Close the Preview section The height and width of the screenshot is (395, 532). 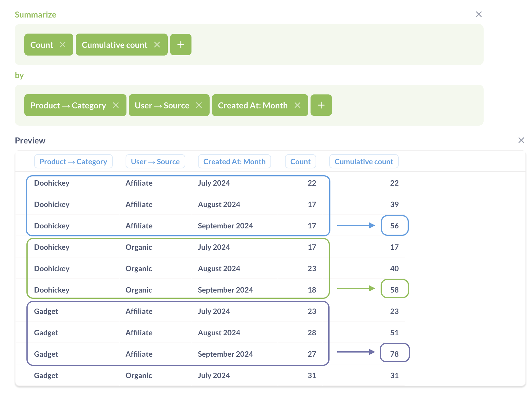tap(521, 140)
